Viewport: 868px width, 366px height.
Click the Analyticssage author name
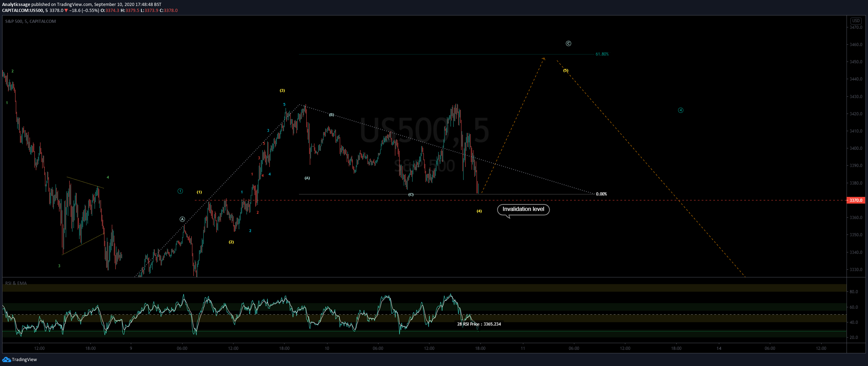click(16, 5)
